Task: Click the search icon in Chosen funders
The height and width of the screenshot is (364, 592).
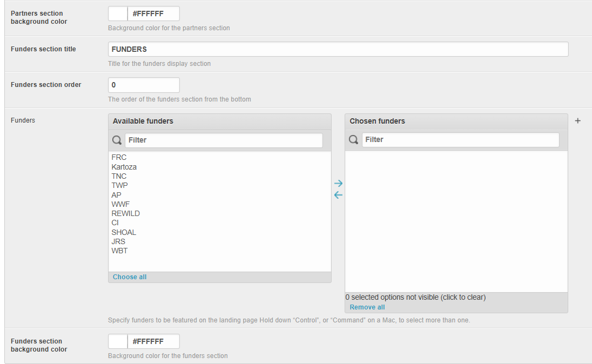Action: tap(354, 140)
